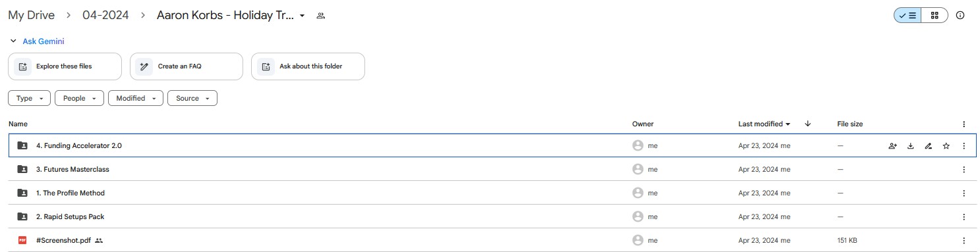Image resolution: width=980 pixels, height=252 pixels.
Task: Download the 4. Funding Accelerator 2.0 folder
Action: pyautogui.click(x=911, y=146)
